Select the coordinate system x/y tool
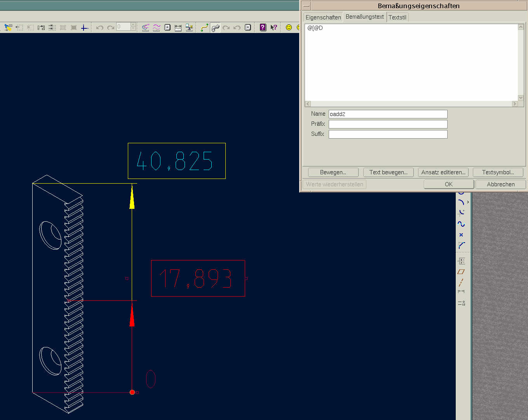This screenshot has height=420, width=528. 462,261
